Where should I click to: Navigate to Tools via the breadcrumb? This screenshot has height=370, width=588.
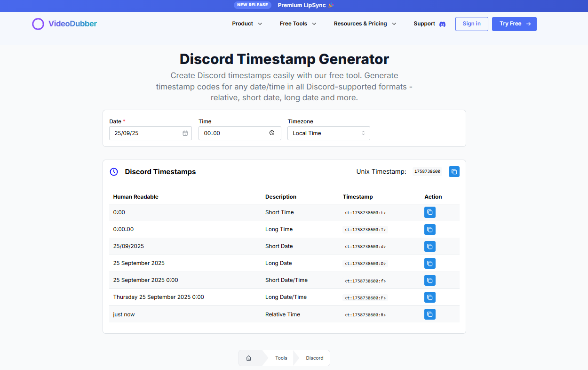click(281, 358)
